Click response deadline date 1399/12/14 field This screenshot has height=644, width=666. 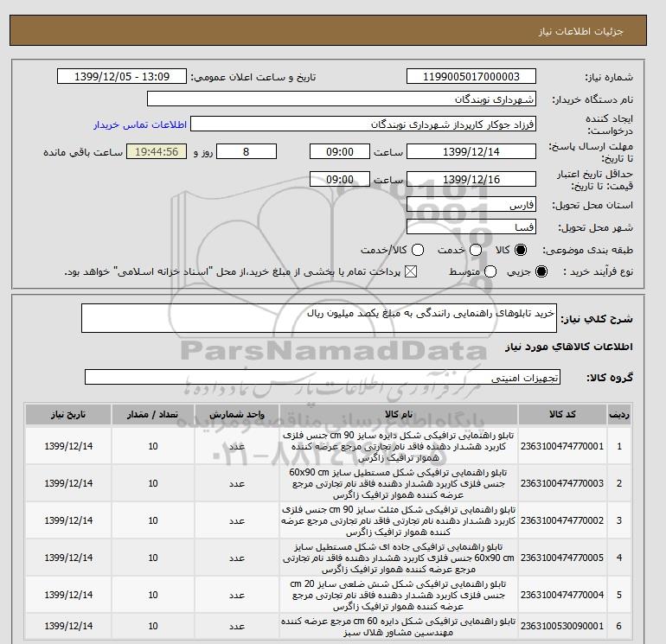(x=471, y=151)
